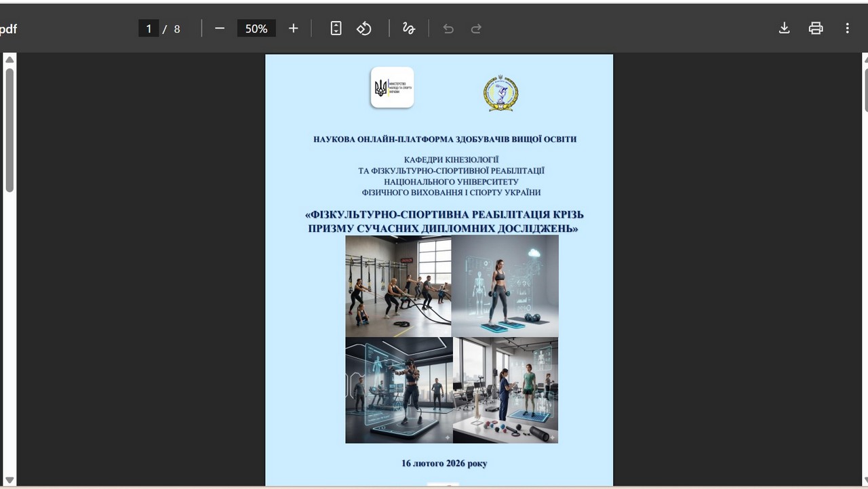Click the left scrollbar down arrow
The width and height of the screenshot is (868, 489).
tap(9, 480)
